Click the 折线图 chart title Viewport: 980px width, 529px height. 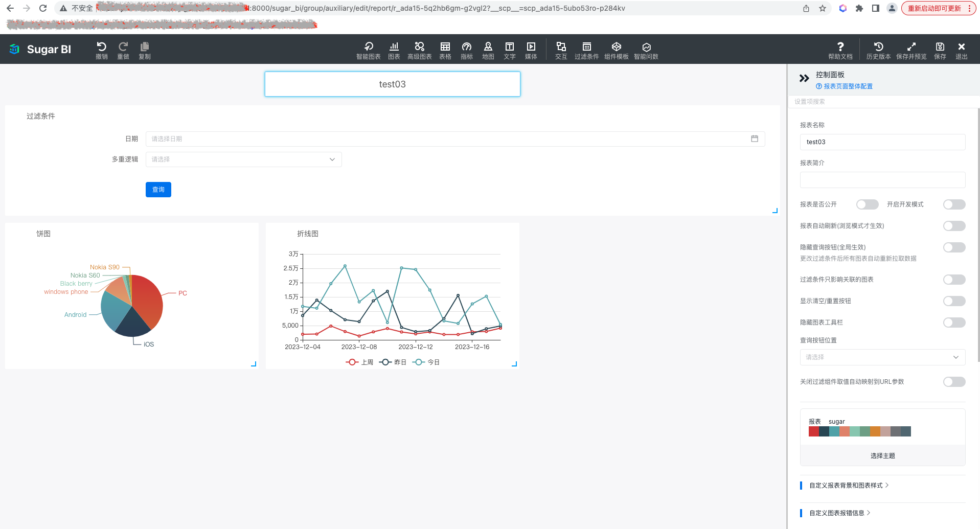(x=308, y=234)
